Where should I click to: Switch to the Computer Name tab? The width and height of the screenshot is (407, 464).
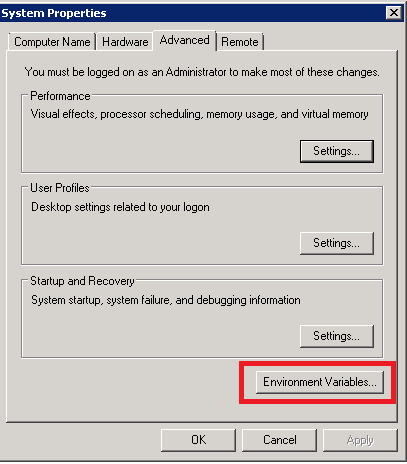pyautogui.click(x=52, y=42)
